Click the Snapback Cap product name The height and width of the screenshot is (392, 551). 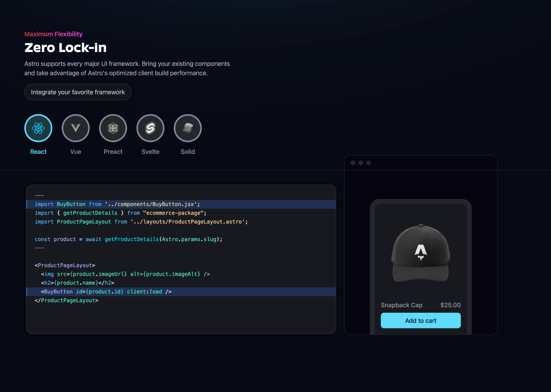401,305
